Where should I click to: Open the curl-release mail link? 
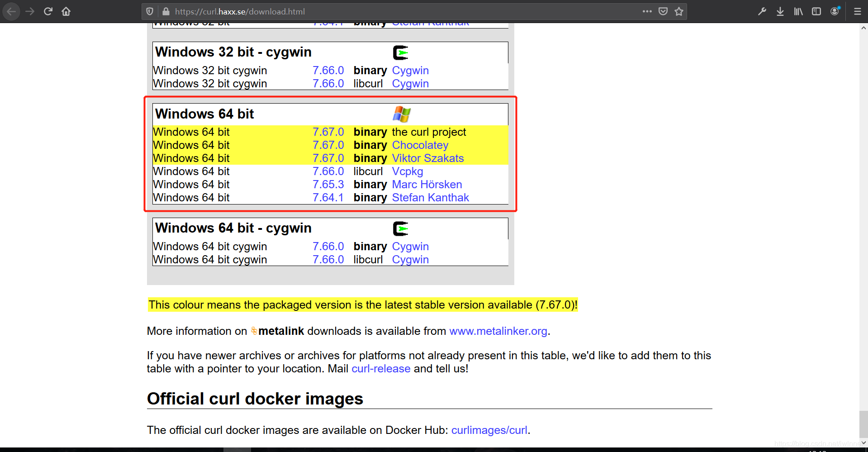point(381,369)
